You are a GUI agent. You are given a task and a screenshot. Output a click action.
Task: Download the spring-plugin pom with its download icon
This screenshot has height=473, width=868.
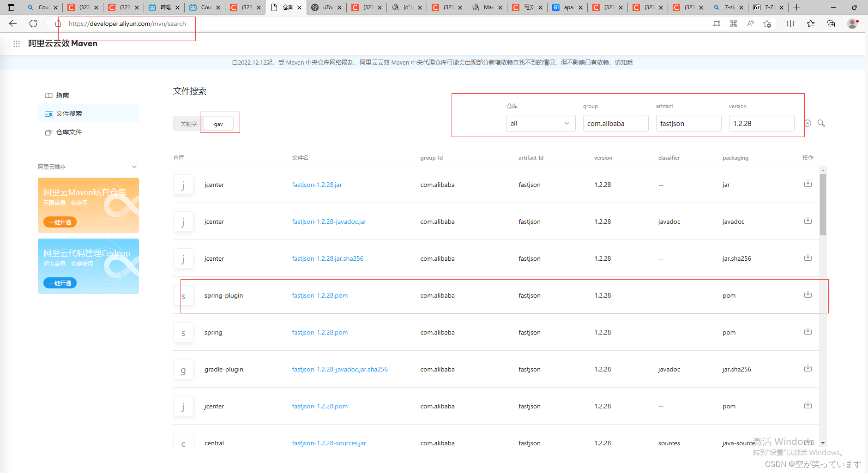[808, 294]
